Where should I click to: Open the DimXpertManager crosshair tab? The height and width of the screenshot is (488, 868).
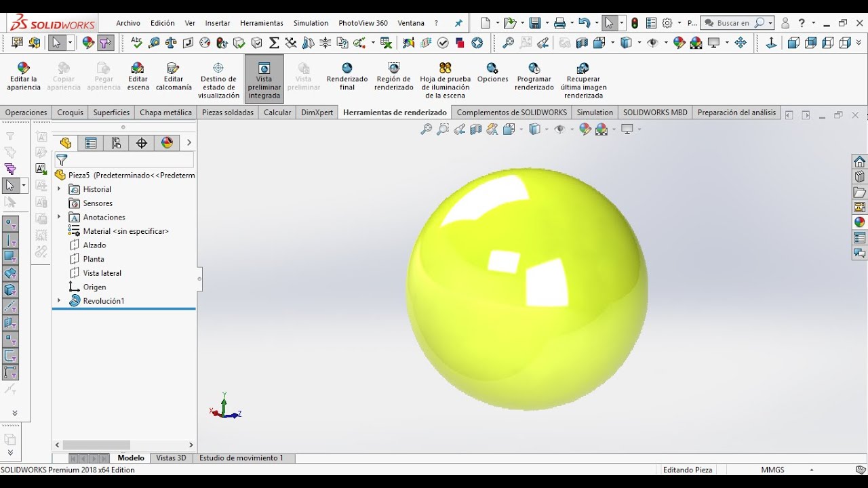(142, 143)
